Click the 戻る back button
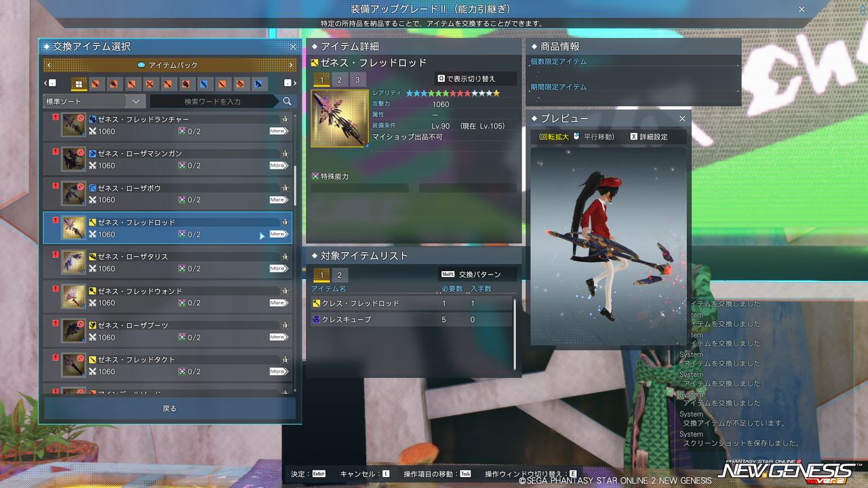This screenshot has width=868, height=488. click(170, 409)
